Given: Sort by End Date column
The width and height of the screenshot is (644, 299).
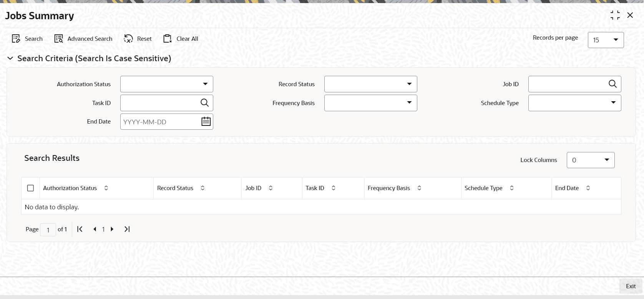Looking at the screenshot, I should 588,188.
